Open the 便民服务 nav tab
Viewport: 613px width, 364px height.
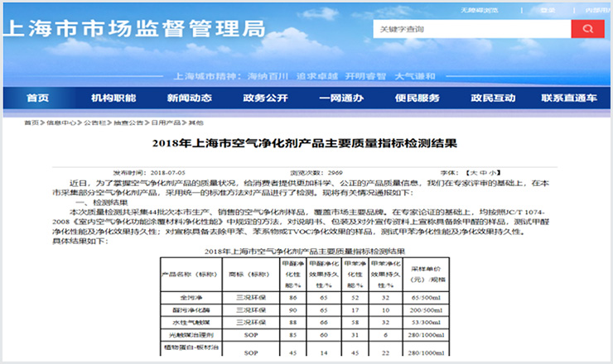pyautogui.click(x=418, y=98)
